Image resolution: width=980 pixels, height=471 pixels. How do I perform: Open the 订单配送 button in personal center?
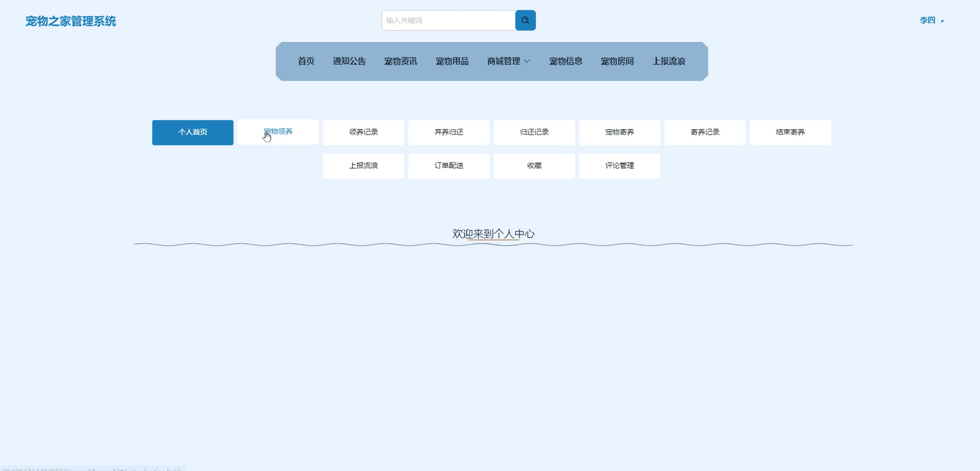pyautogui.click(x=449, y=166)
